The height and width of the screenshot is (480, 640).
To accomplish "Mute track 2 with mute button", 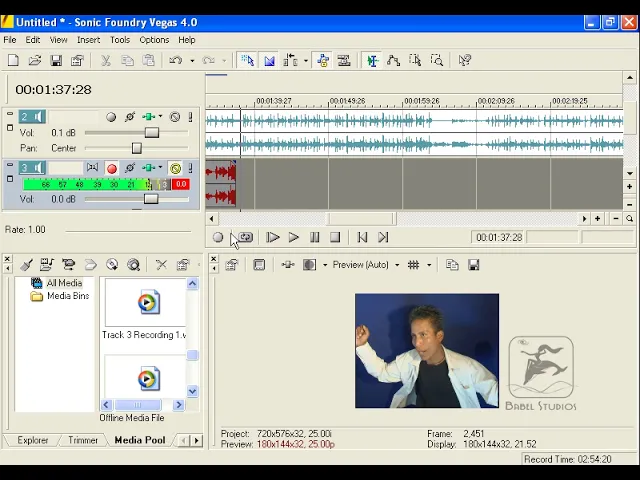I will coord(175,117).
